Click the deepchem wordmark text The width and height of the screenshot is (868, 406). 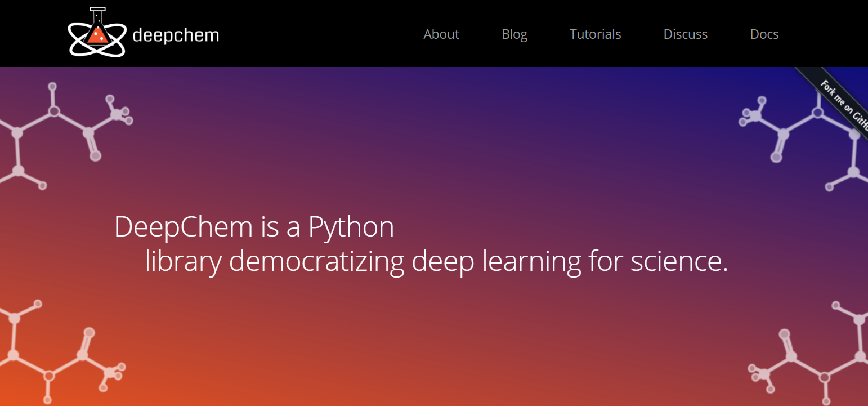(176, 35)
